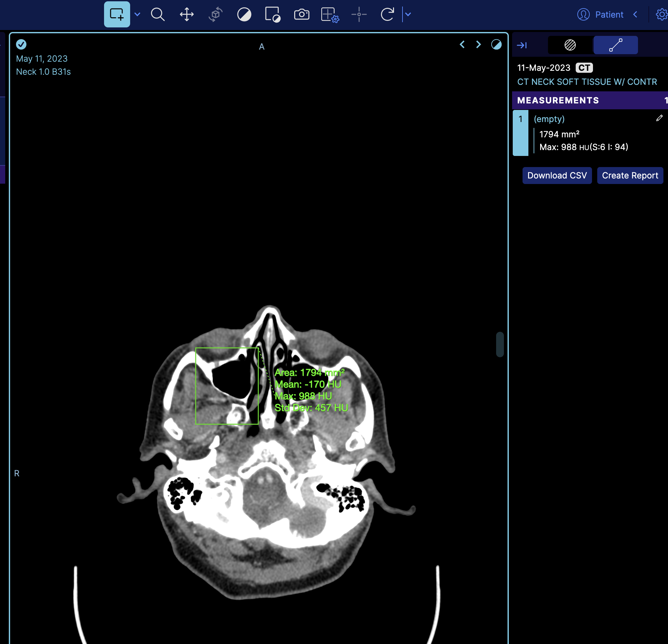Select the crosshairs tool
This screenshot has width=668, height=644.
click(x=359, y=14)
